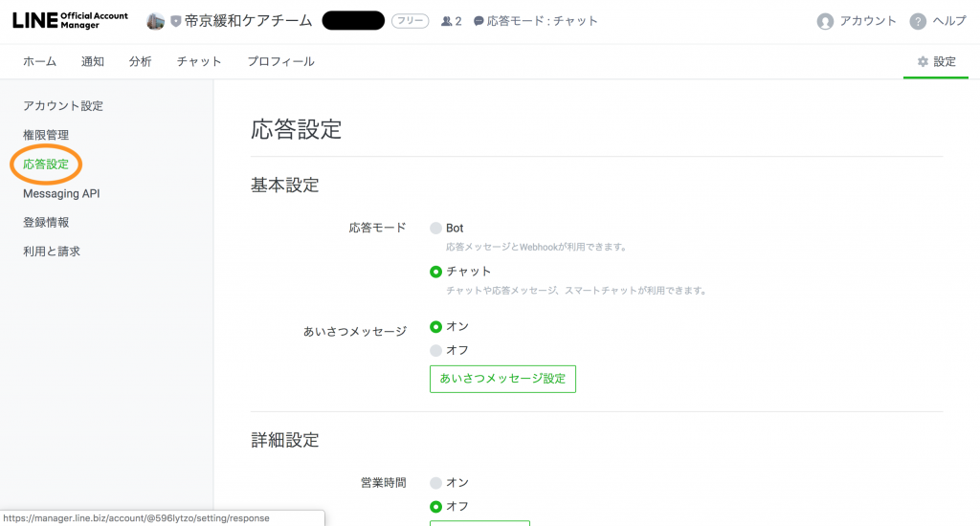Go to the チャット tab

(x=199, y=61)
